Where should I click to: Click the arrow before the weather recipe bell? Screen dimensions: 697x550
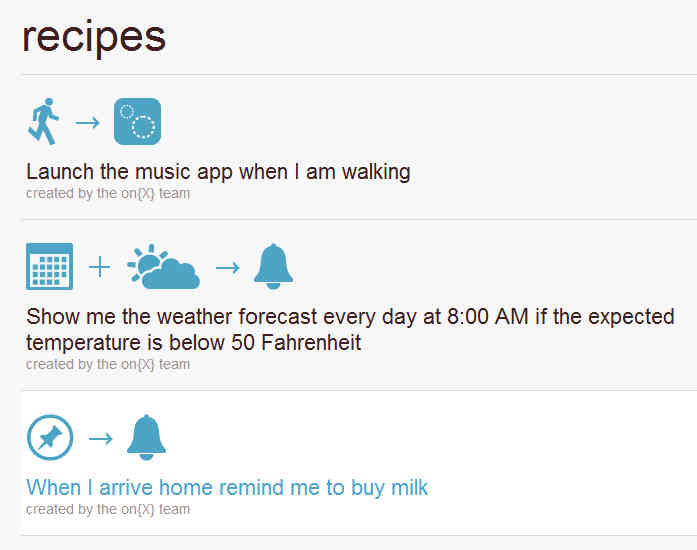pyautogui.click(x=228, y=267)
